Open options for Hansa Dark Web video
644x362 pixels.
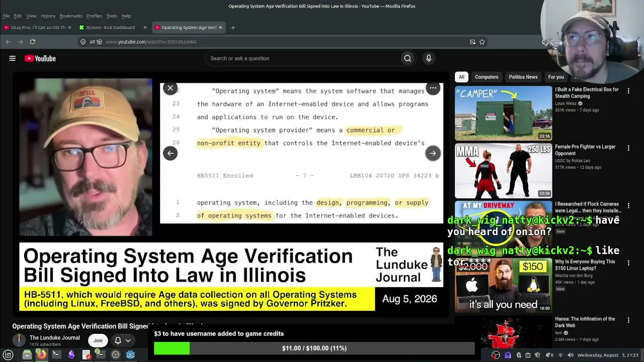pyautogui.click(x=628, y=320)
